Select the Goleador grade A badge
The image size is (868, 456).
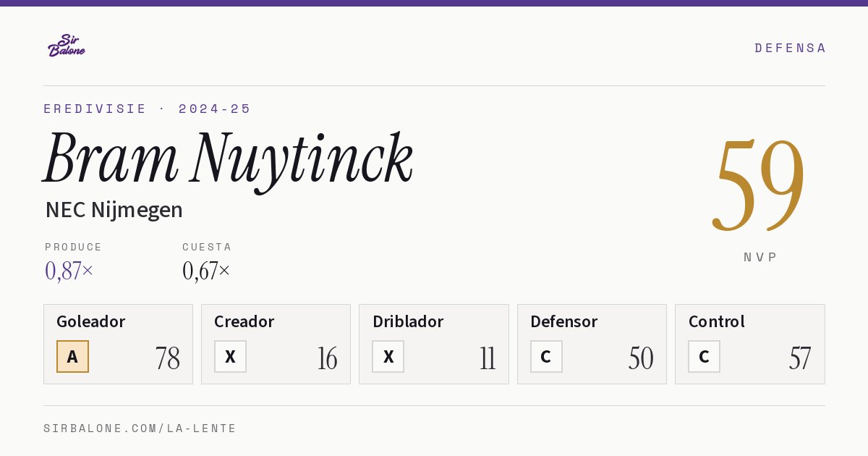72,356
